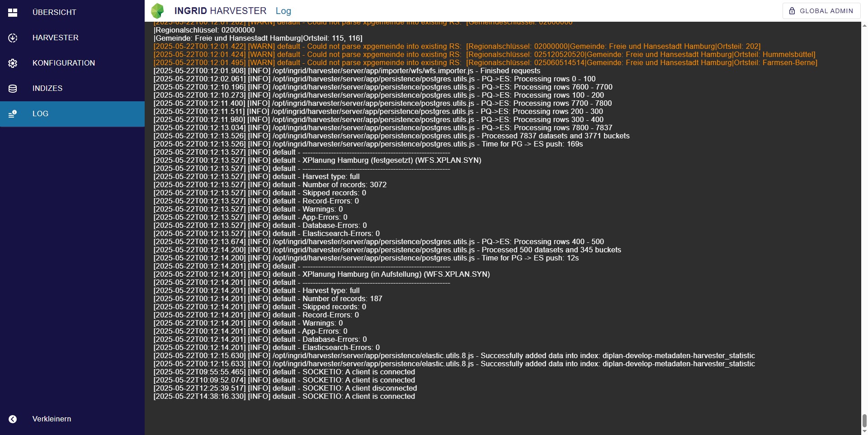Click the lock icon beside Global Admin

pos(792,11)
